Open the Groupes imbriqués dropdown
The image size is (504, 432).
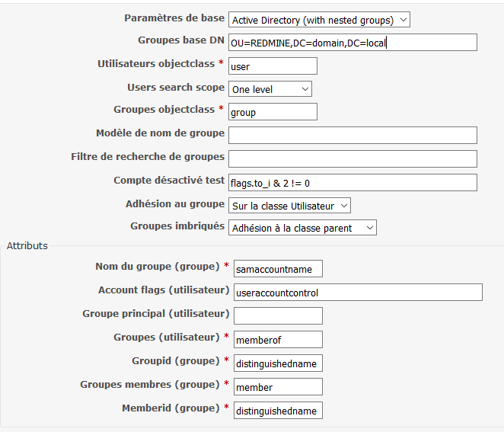coord(302,228)
